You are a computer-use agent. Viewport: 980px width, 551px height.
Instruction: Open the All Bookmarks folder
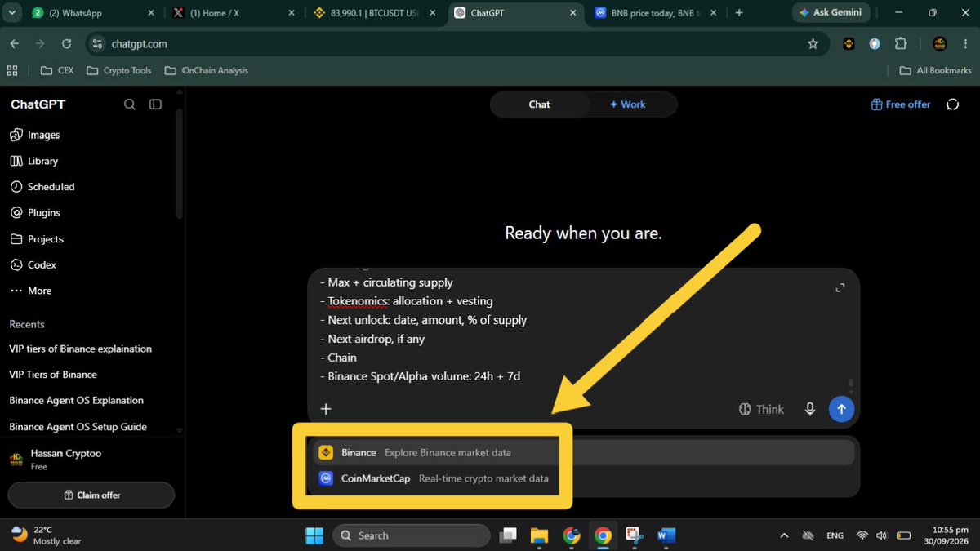click(x=936, y=71)
